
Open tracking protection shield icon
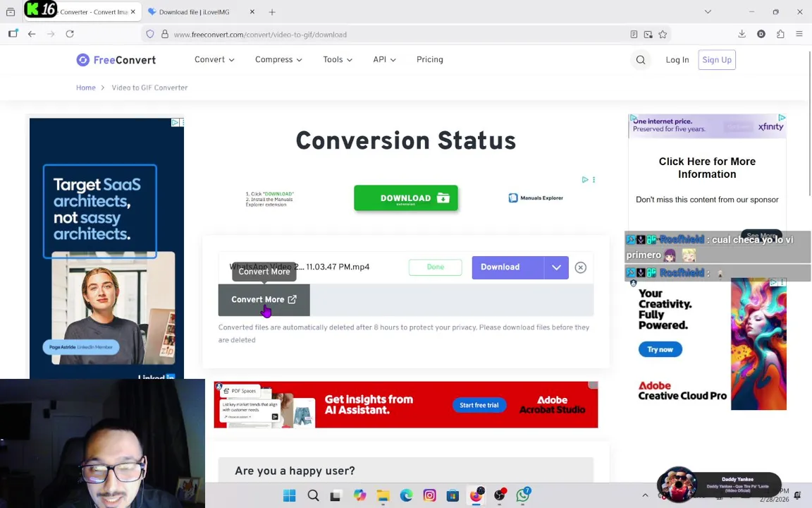click(149, 34)
